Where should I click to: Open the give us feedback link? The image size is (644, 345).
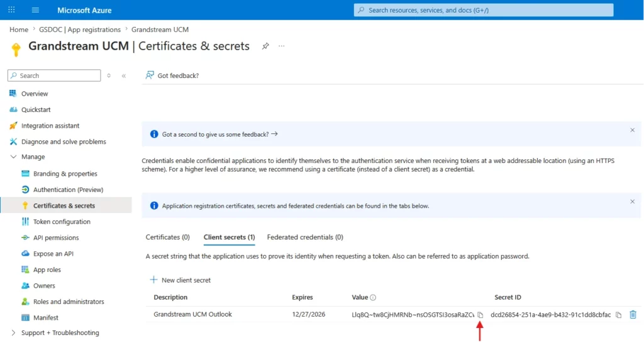[219, 135]
